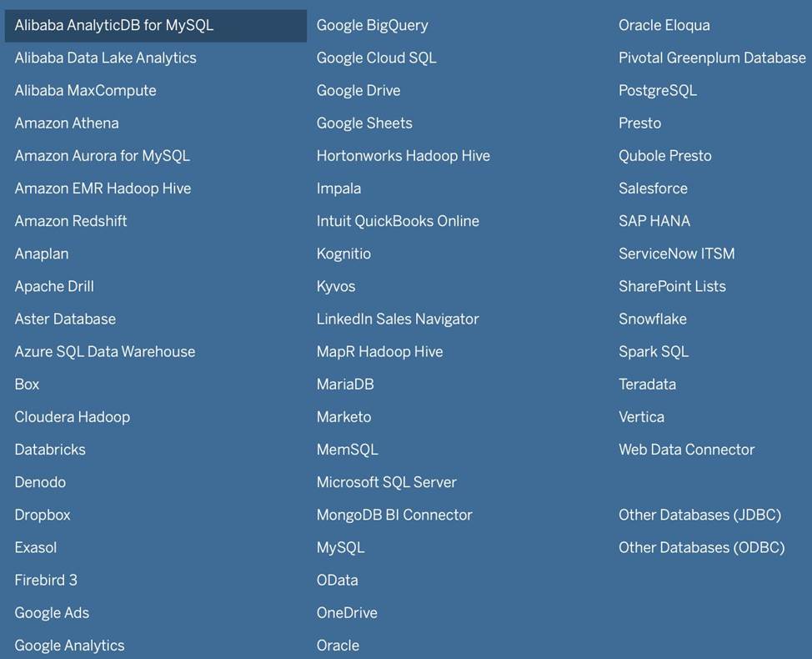Select PostgreSQL from the connector list
The width and height of the screenshot is (812, 659).
tap(657, 91)
